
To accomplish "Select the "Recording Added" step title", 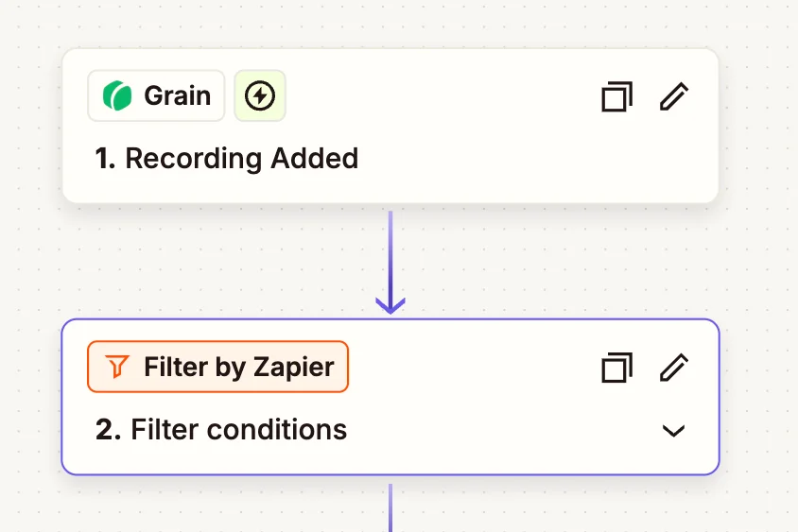I will coord(241,158).
